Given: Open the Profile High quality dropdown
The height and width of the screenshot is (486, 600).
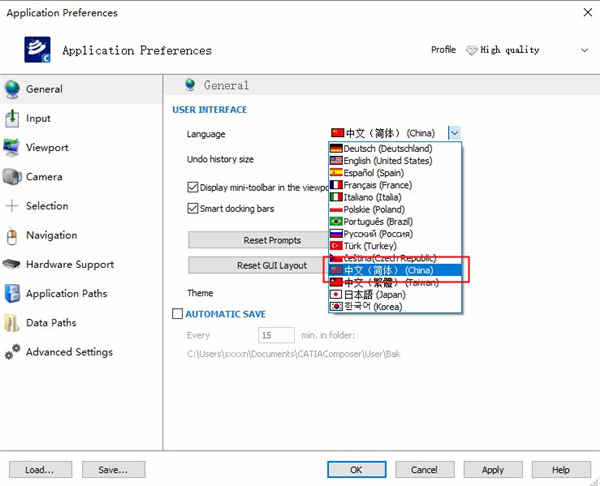Looking at the screenshot, I should click(x=584, y=50).
